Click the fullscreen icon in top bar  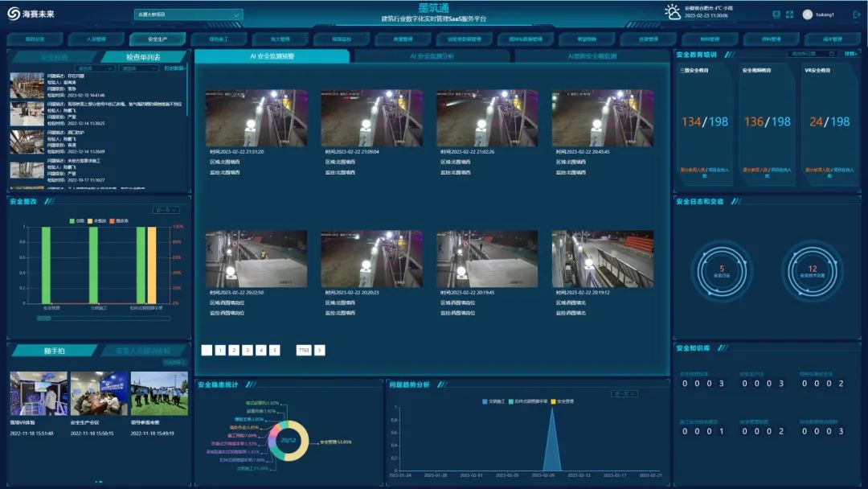pos(790,14)
